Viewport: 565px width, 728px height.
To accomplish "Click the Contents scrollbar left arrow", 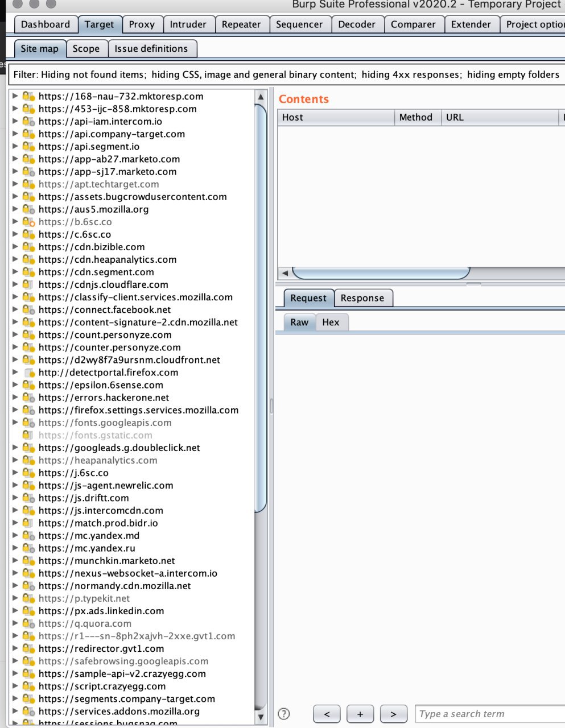I will pos(284,273).
